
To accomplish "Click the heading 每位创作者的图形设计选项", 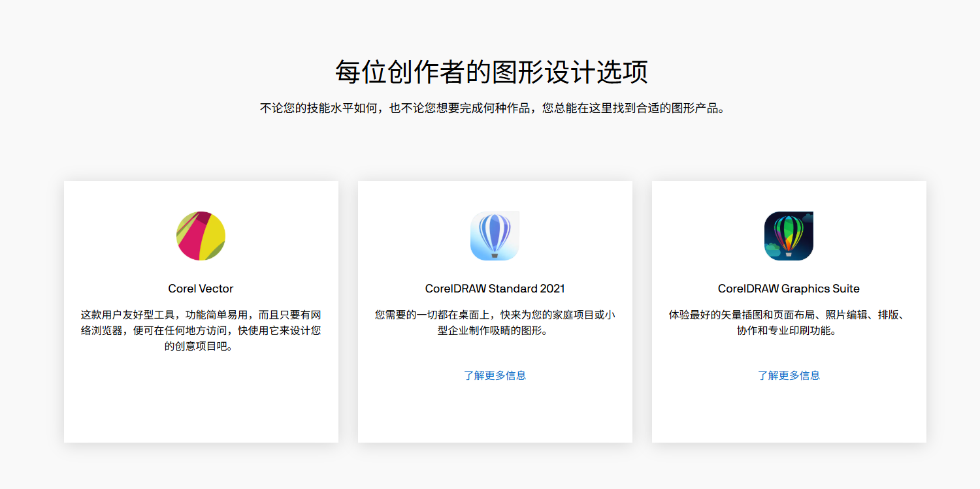I will coord(491,72).
